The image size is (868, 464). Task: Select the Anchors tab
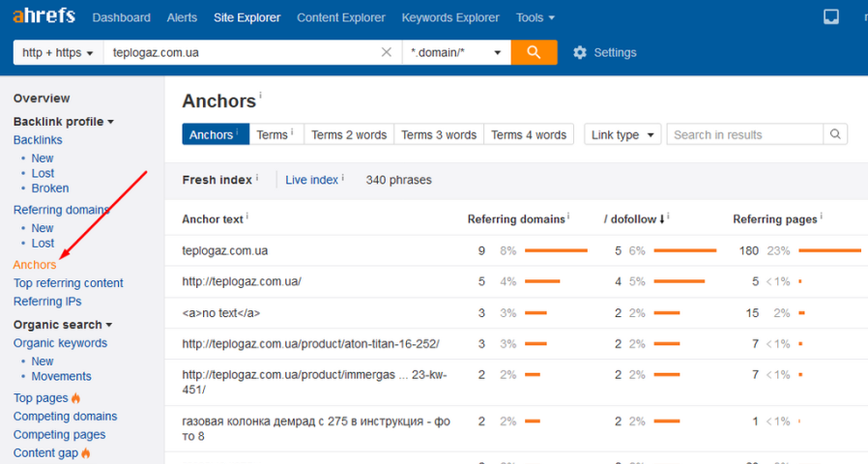pos(216,134)
